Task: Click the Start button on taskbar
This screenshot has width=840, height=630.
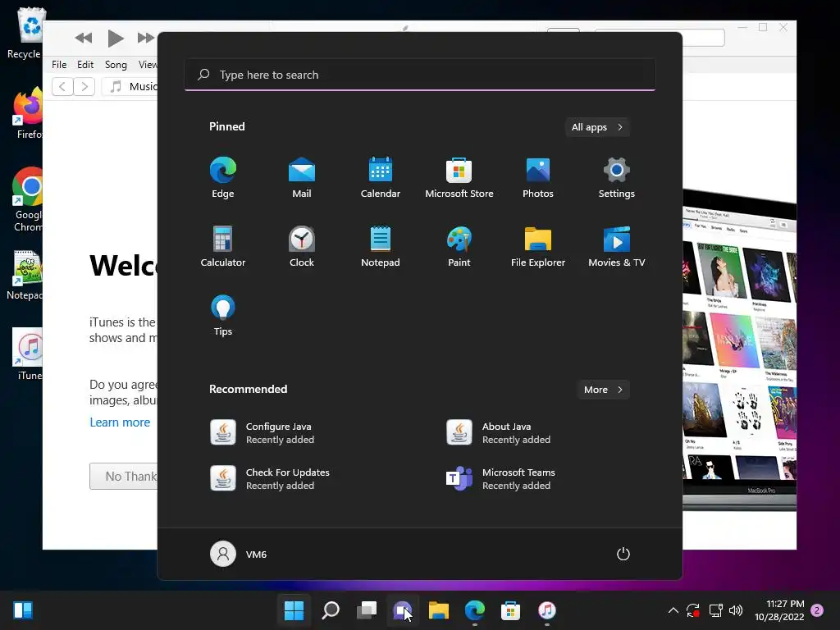Action: tap(294, 610)
